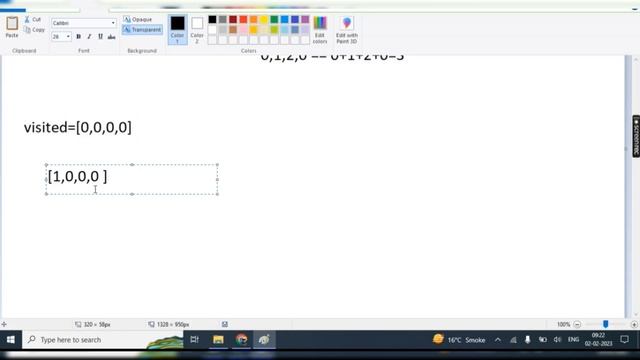Click inside the text box containing [1,0,0,0 ]
Image resolution: width=640 pixels, height=360 pixels.
tap(132, 179)
